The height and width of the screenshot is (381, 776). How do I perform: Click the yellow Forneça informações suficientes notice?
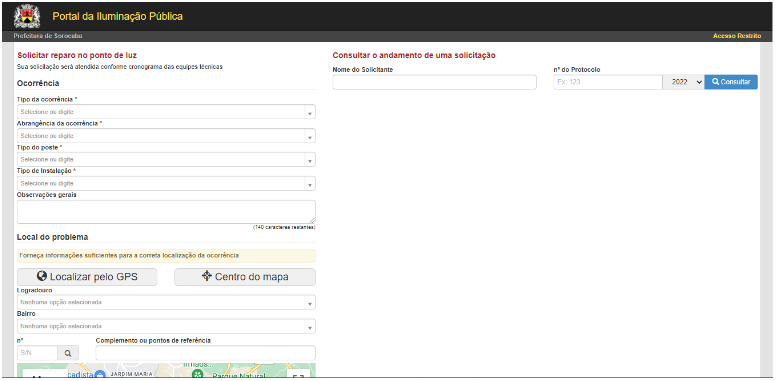tap(166, 256)
